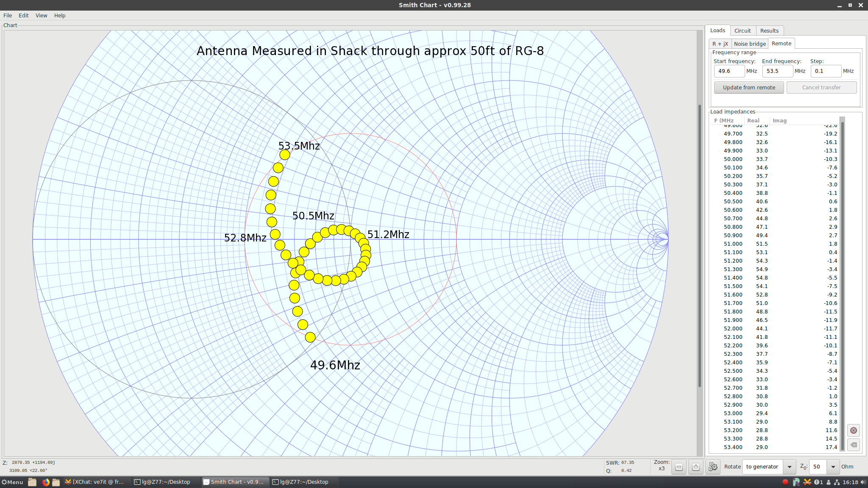
Task: Click the F (MHz column header
Action: [x=727, y=121]
